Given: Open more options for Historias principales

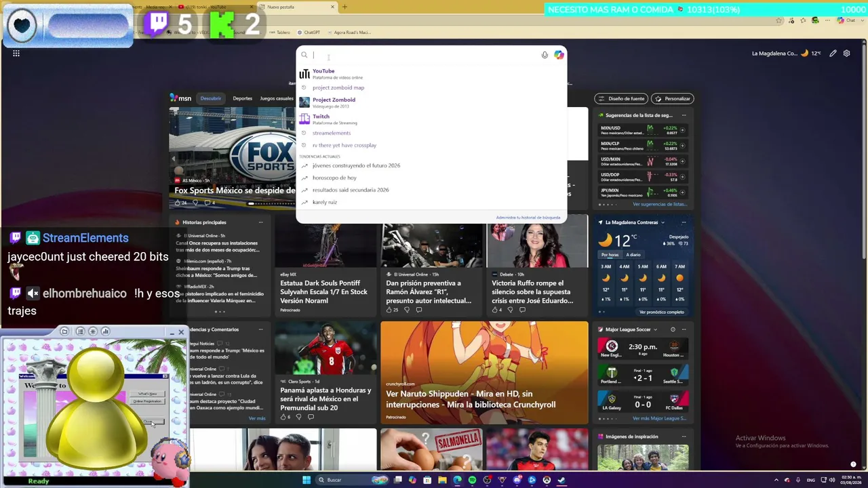Looking at the screenshot, I should pyautogui.click(x=260, y=222).
